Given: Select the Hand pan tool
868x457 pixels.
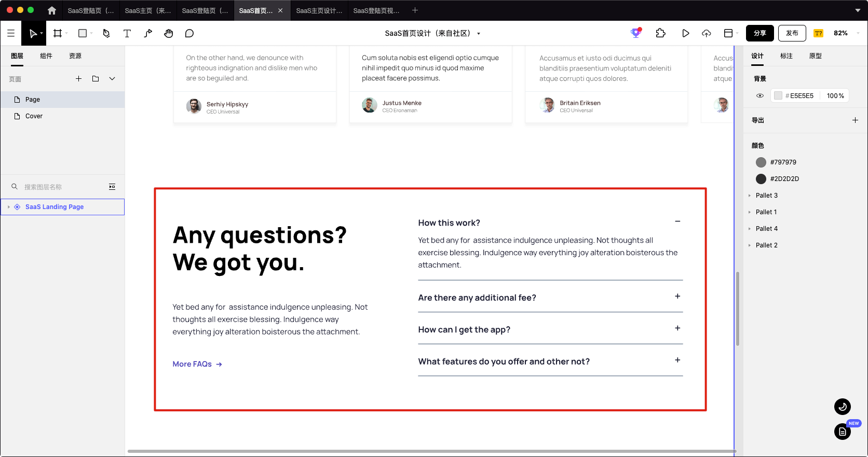Looking at the screenshot, I should (169, 33).
